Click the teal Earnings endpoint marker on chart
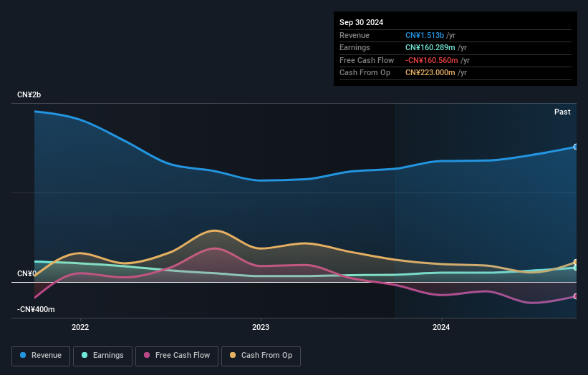The image size is (588, 375). click(x=576, y=268)
